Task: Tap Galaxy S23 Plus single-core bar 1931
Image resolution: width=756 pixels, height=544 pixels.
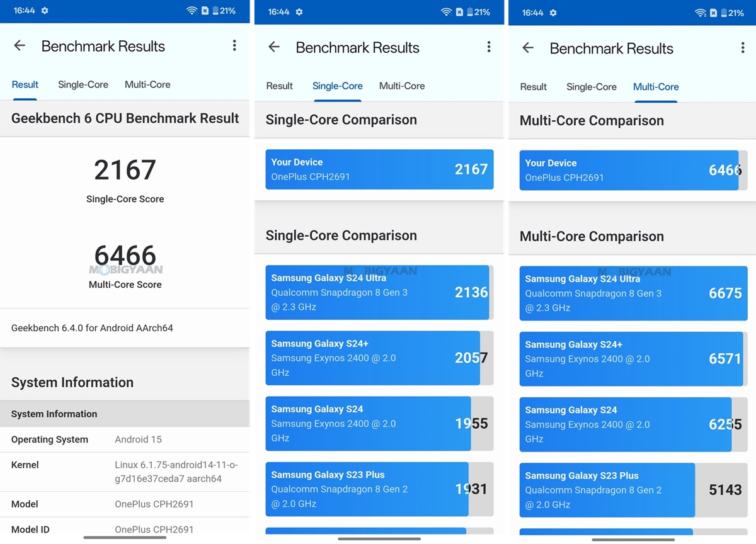Action: coord(379,489)
